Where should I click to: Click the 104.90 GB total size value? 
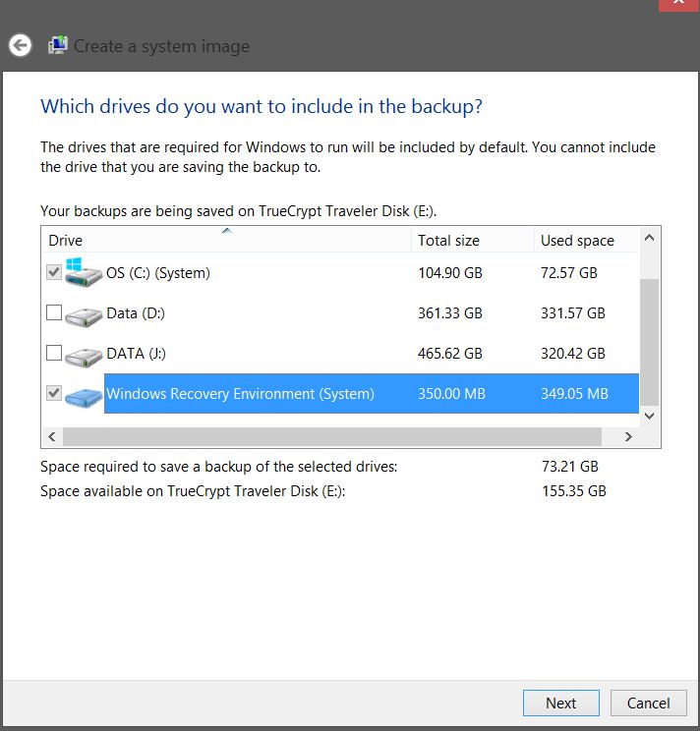coord(450,273)
